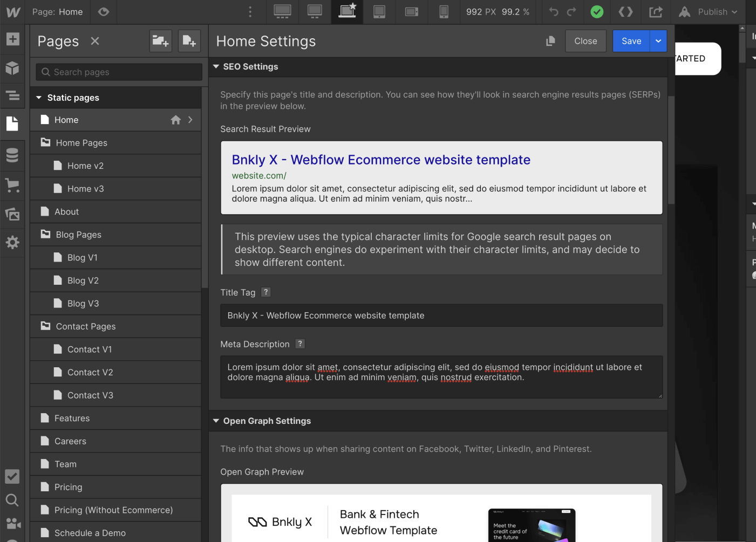
Task: Switch to mobile portrait breakpoint view
Action: click(444, 12)
